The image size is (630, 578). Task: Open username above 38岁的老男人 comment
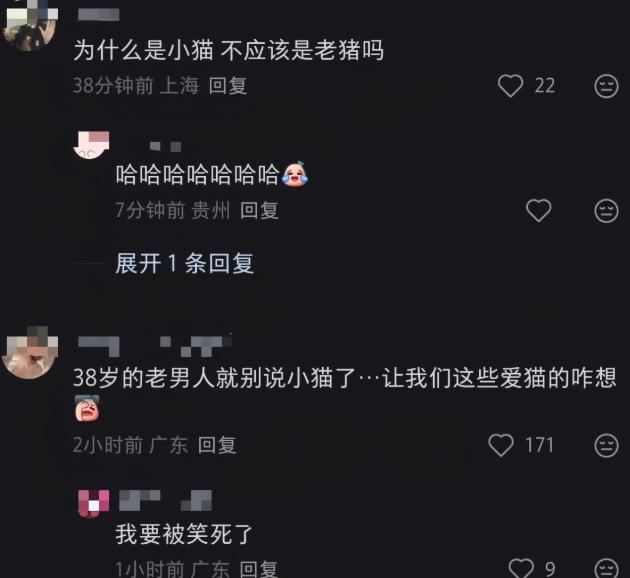tap(155, 346)
